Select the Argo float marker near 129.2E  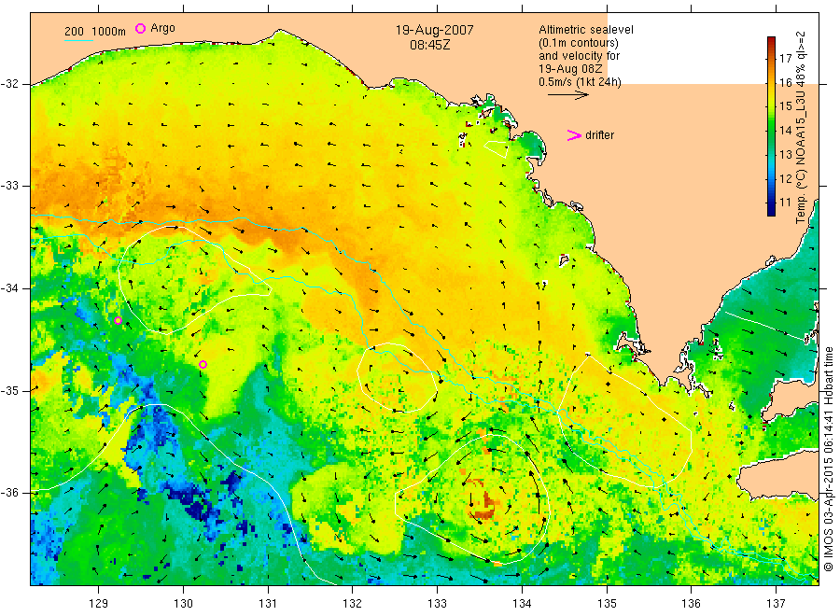(118, 321)
